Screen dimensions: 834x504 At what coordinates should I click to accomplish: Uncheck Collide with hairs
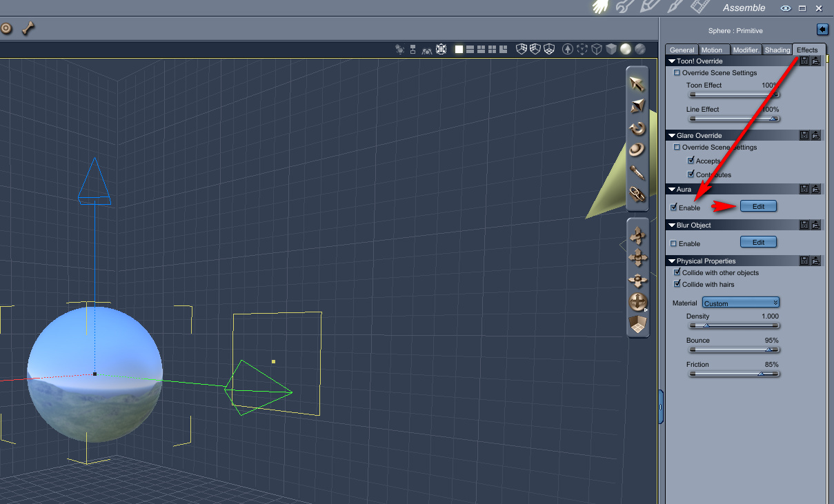[677, 284]
